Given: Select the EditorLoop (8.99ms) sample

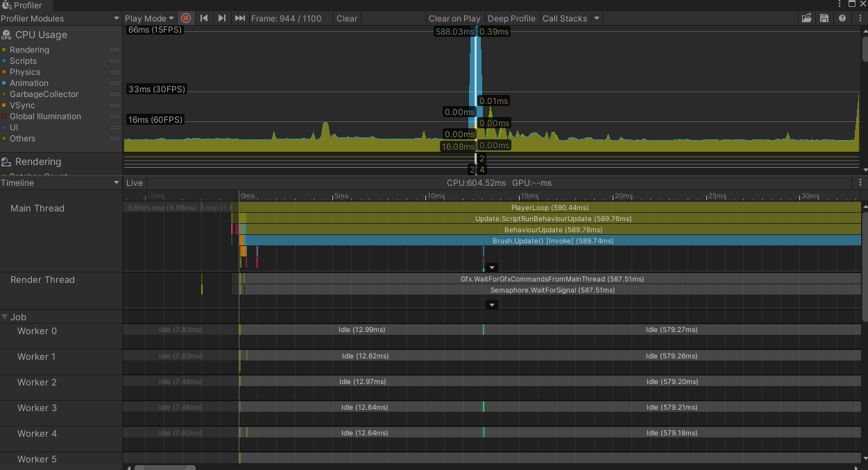Looking at the screenshot, I should (x=161, y=207).
